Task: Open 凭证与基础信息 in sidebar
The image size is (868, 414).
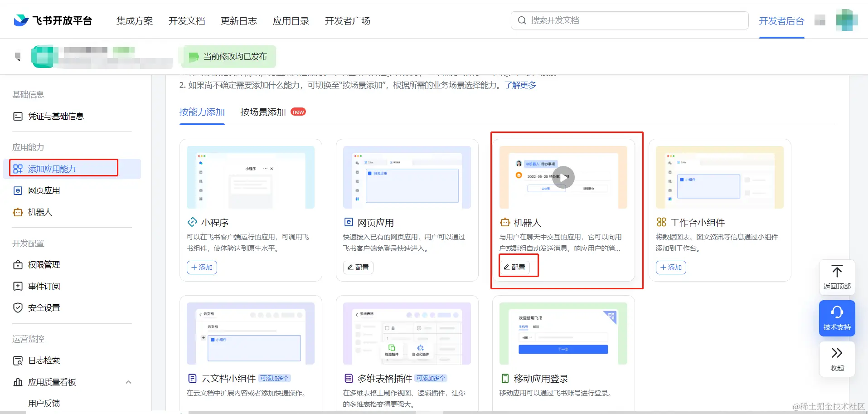Action: (56, 117)
